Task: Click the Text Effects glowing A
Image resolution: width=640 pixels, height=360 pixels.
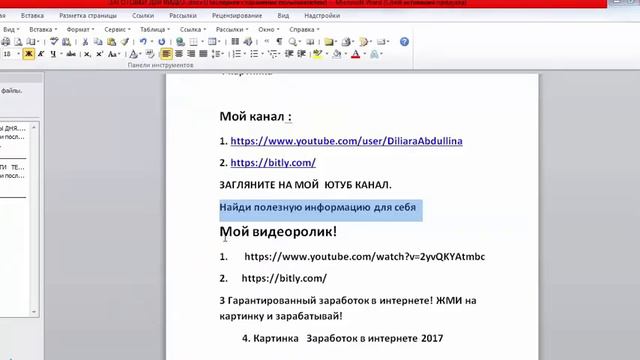Action: click(x=374, y=54)
